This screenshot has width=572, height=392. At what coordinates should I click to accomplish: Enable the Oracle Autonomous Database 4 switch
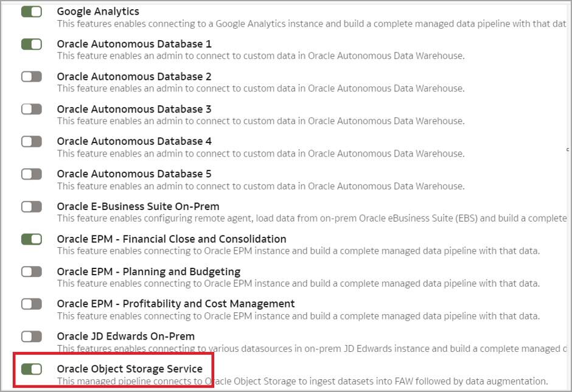(x=32, y=141)
